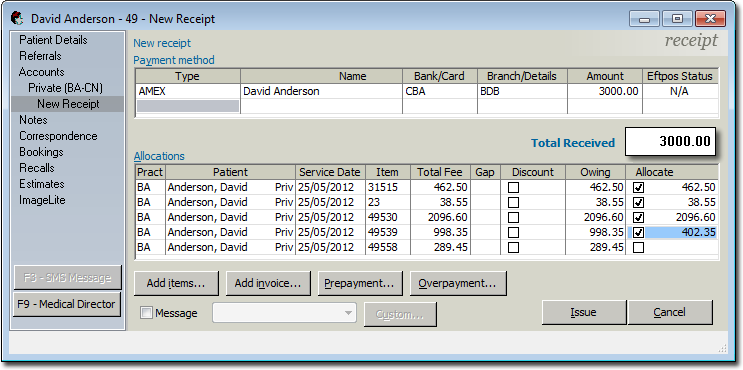Click the Issue button
Screen dimensions: 743x370
[583, 312]
